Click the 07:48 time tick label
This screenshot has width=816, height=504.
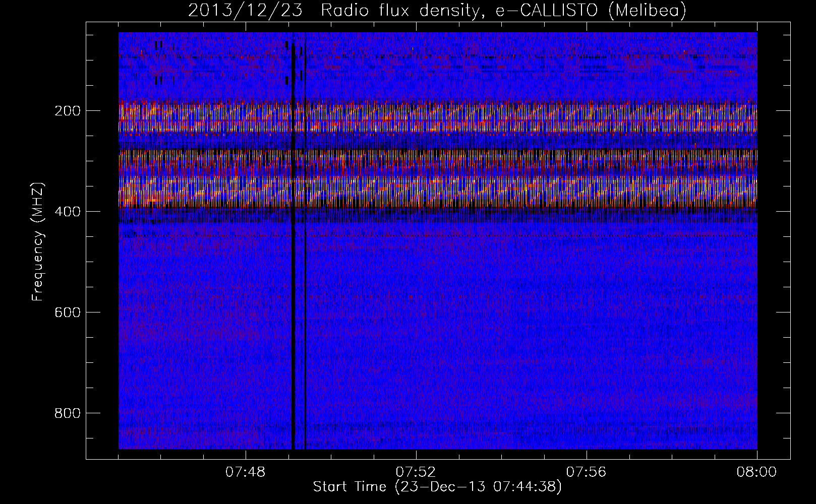pyautogui.click(x=246, y=472)
